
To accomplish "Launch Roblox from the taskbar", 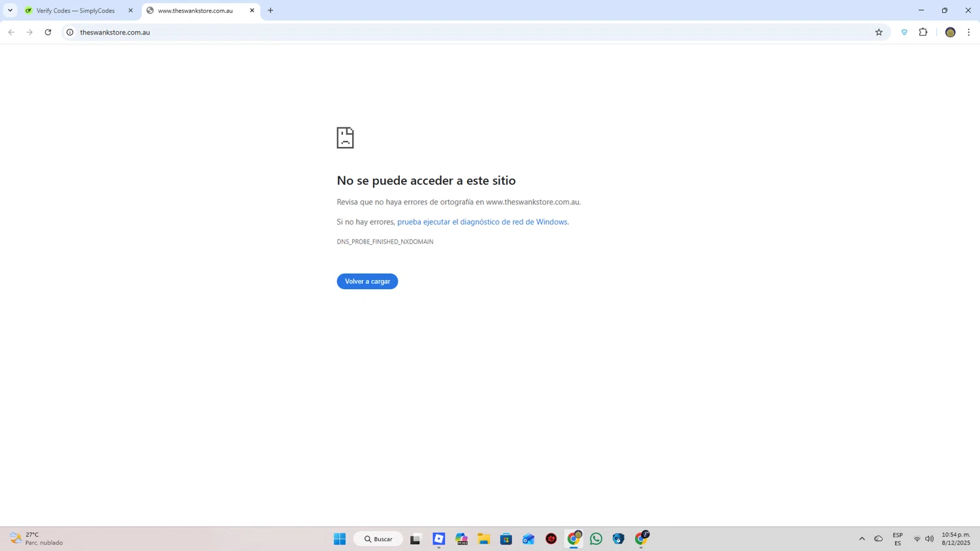I will 439,539.
